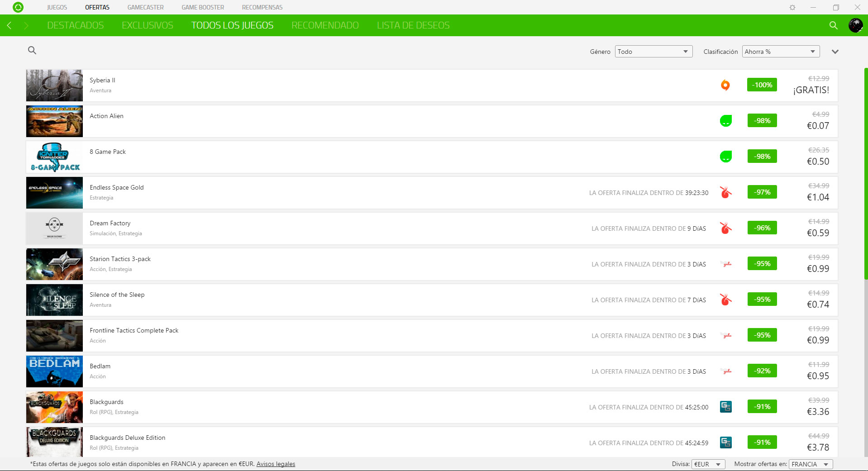This screenshot has width=868, height=471.
Task: Open search in the green header bar
Action: click(833, 25)
